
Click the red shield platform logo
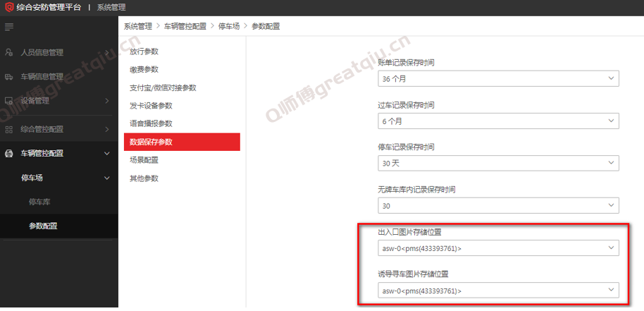click(x=9, y=7)
